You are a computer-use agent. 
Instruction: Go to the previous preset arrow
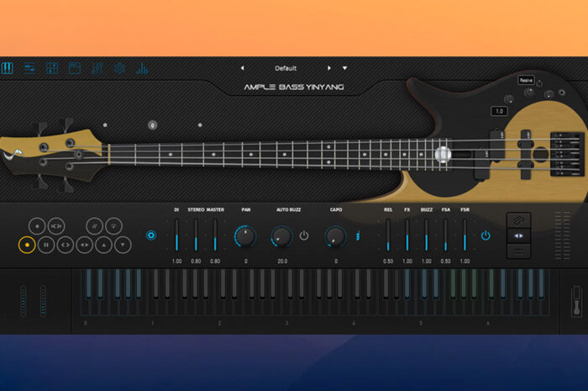242,68
